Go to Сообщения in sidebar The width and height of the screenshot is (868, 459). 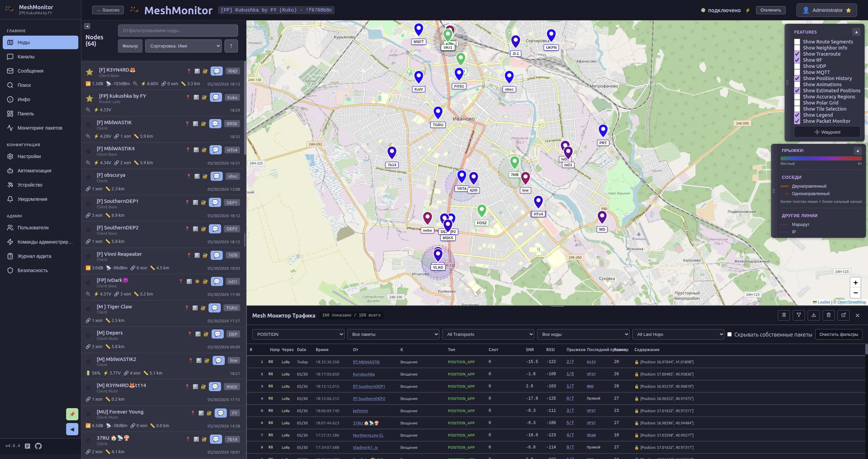40,71
